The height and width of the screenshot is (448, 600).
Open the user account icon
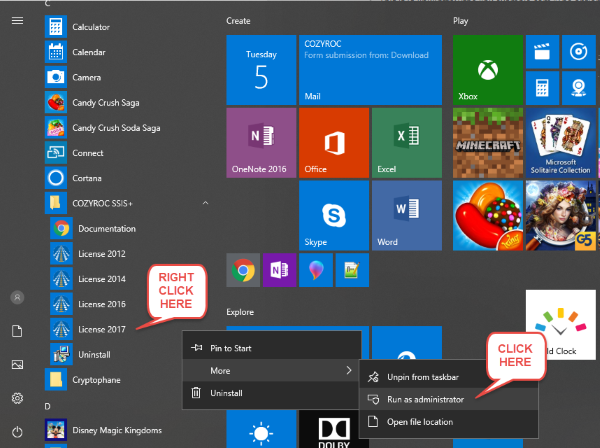pos(17,297)
